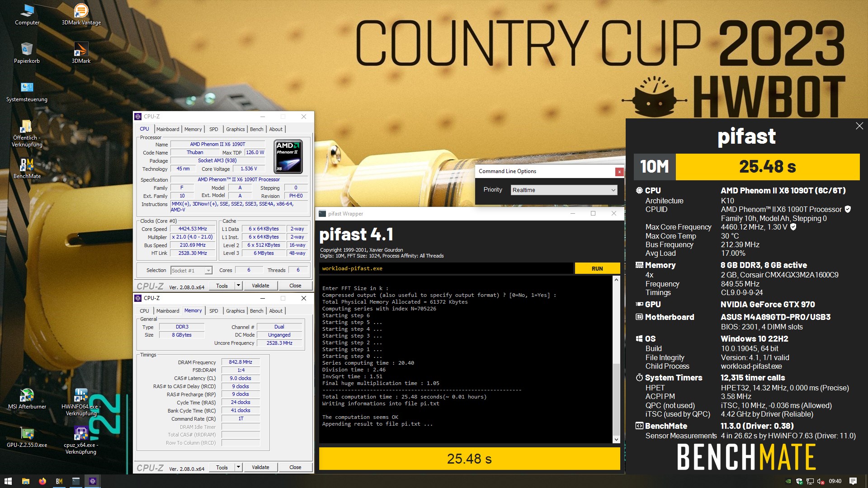
Task: Click Tools button in lower CPU-Z Memory window
Action: coord(222,467)
